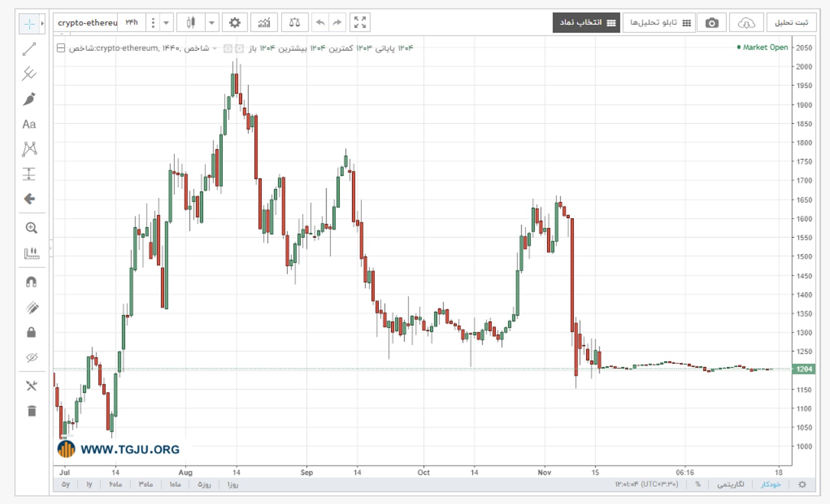Expand the collapsed left side panel handle

(x=51, y=248)
